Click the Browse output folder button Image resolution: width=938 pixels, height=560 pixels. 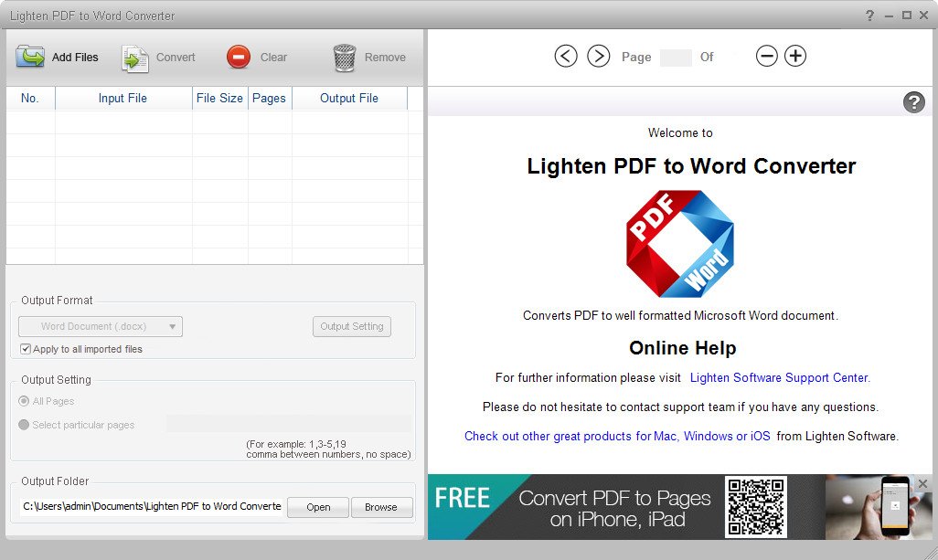381,507
